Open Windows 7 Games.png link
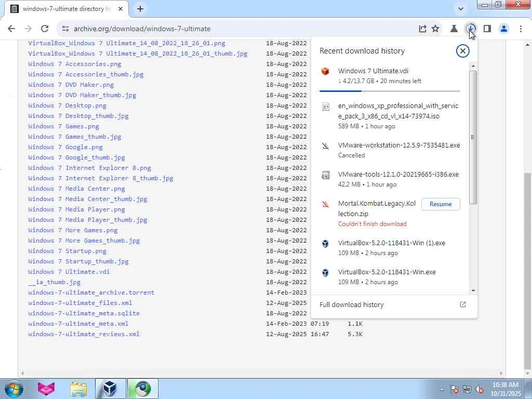 63,126
